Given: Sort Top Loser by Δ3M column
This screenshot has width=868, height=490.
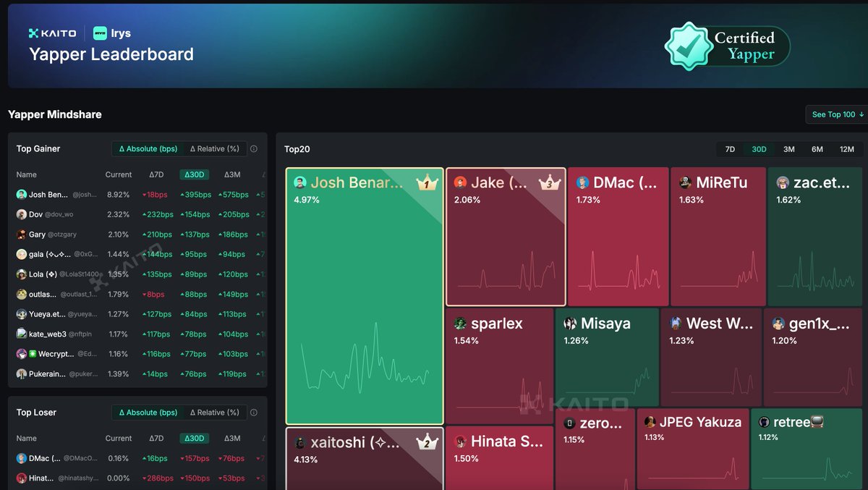Looking at the screenshot, I should pos(232,438).
